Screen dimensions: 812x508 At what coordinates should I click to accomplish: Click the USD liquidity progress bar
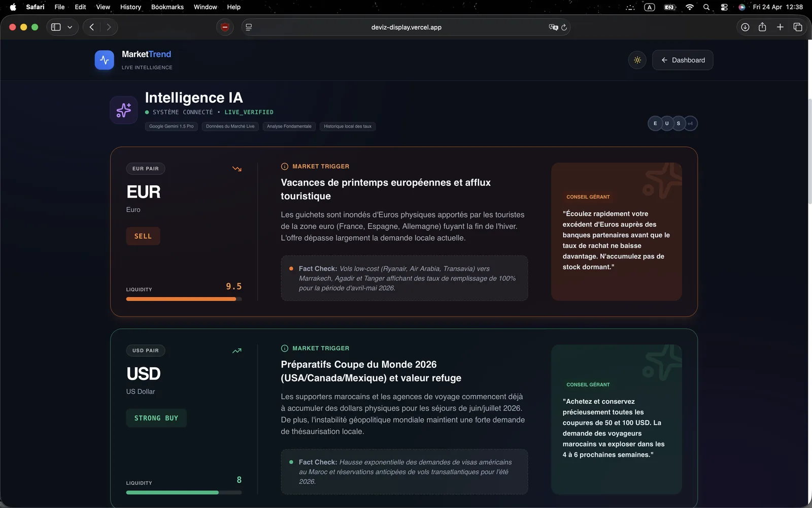(x=184, y=493)
